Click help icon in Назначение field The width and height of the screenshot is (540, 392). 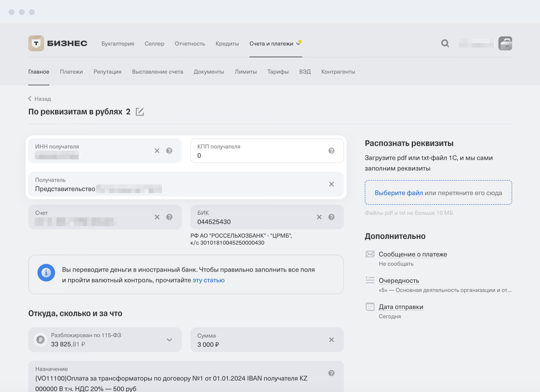click(331, 373)
